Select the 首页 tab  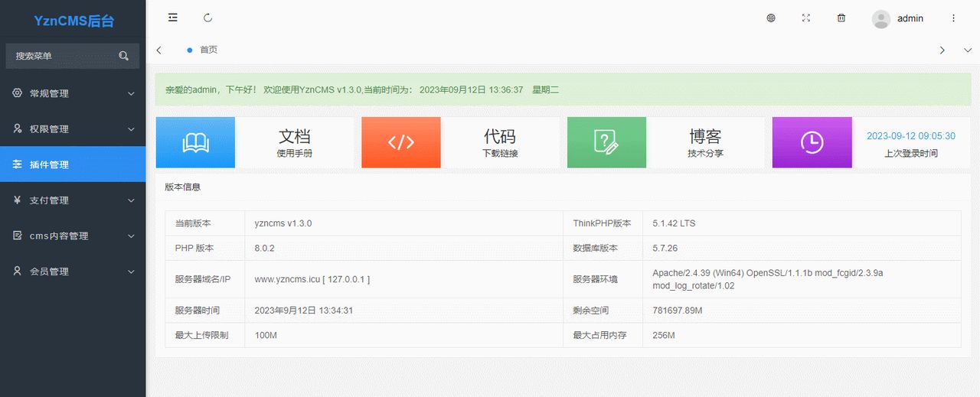point(203,50)
